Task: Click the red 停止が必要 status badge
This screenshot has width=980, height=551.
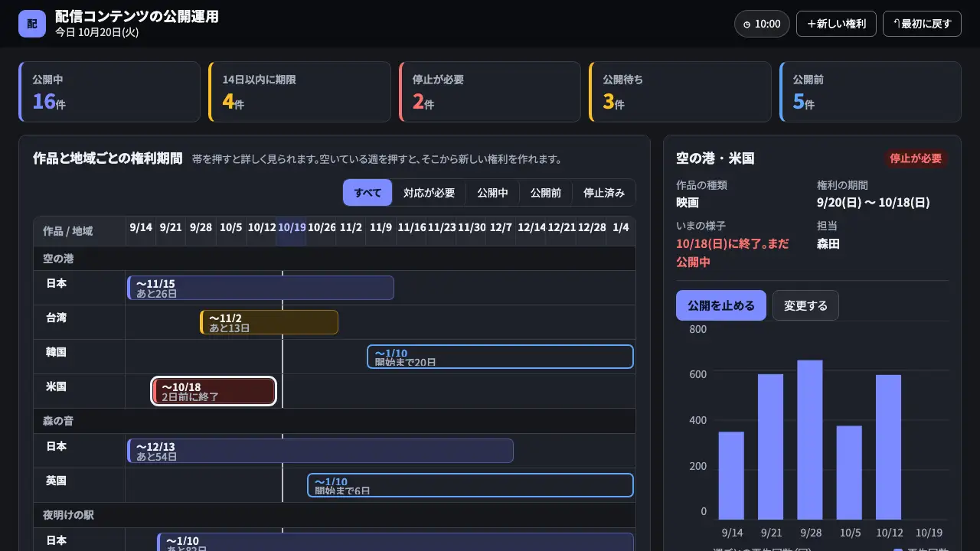Action: [x=916, y=158]
